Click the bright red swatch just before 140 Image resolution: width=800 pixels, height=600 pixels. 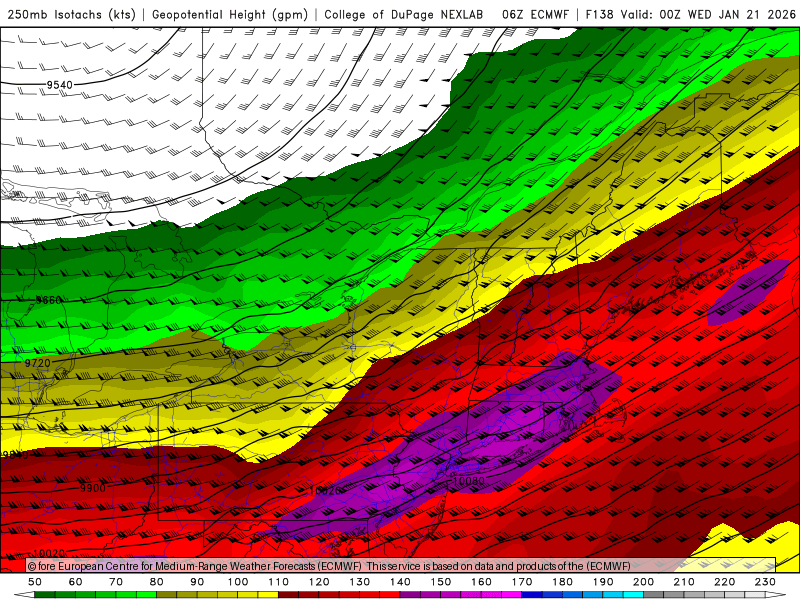pyautogui.click(x=390, y=595)
